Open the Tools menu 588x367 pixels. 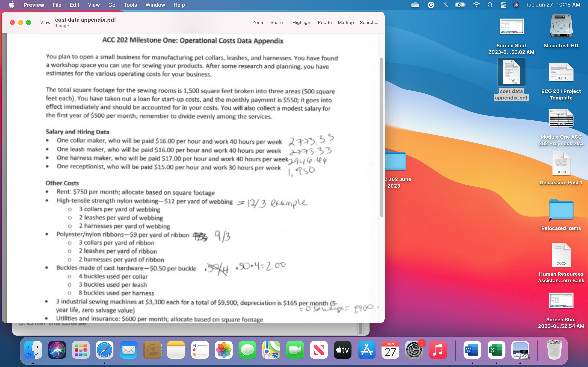[x=130, y=5]
